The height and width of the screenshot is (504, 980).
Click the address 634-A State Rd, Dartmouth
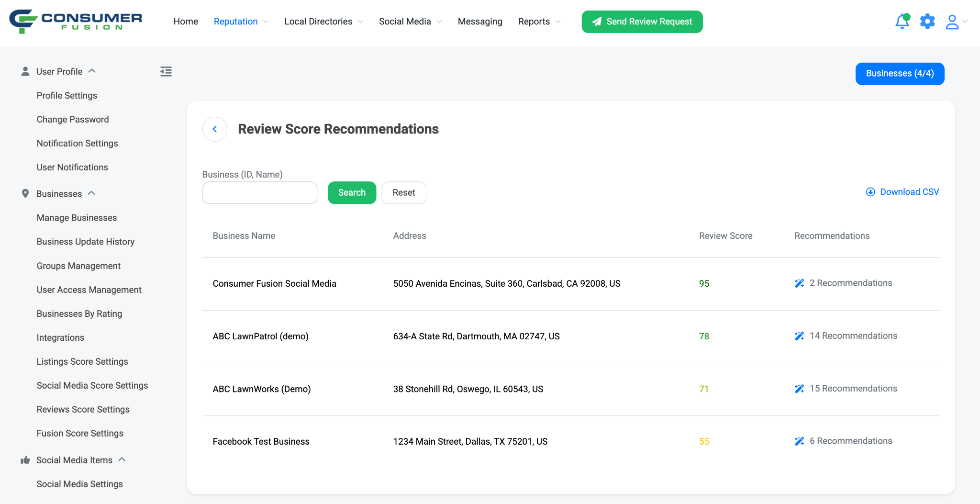(x=477, y=336)
